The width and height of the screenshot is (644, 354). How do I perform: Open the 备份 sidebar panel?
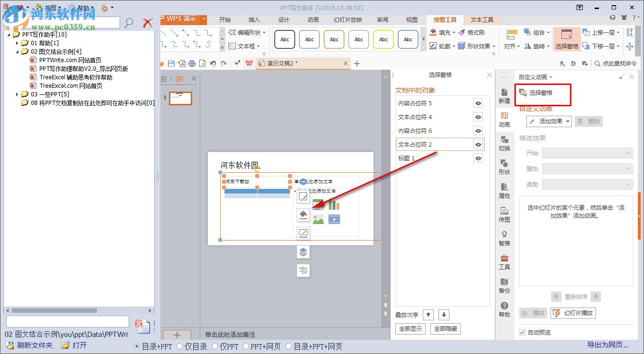click(x=504, y=286)
